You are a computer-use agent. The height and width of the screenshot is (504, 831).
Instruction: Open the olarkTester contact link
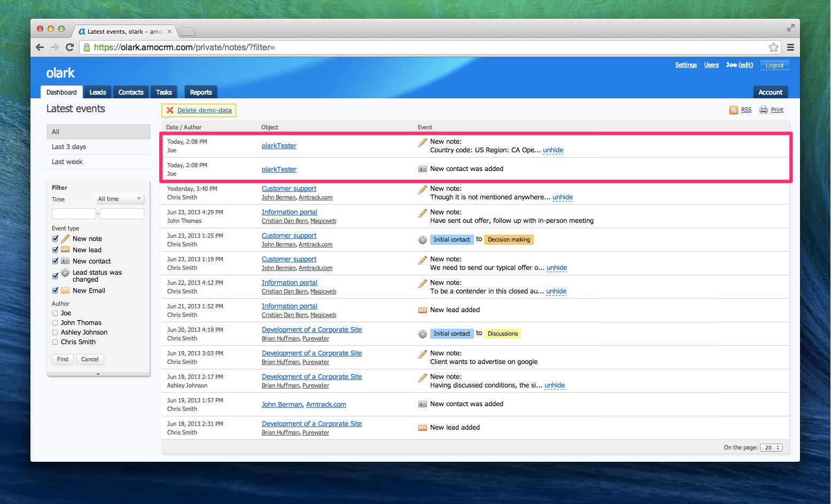click(x=279, y=146)
